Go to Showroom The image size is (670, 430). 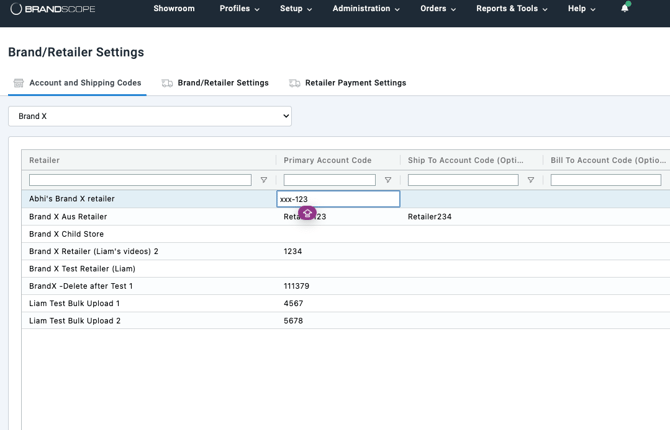(174, 9)
